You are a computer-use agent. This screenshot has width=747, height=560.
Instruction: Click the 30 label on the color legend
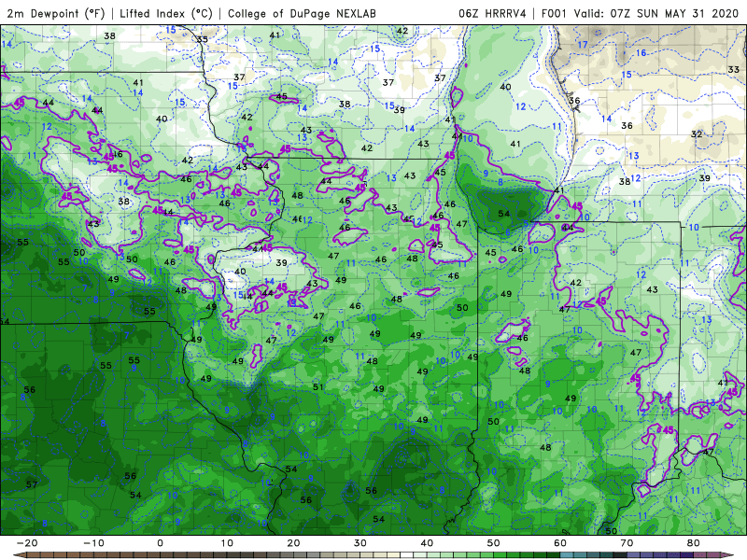pos(360,543)
